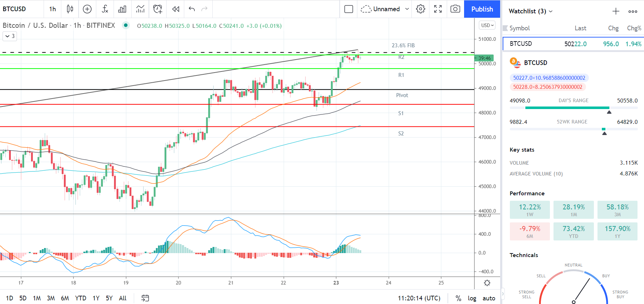Viewport: 644px width, 304px height.
Task: Take a chart snapshot with camera icon
Action: 455,9
